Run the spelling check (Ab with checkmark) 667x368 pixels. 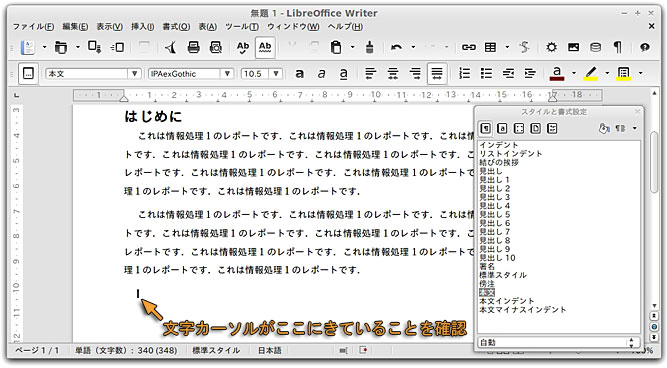pyautogui.click(x=242, y=47)
